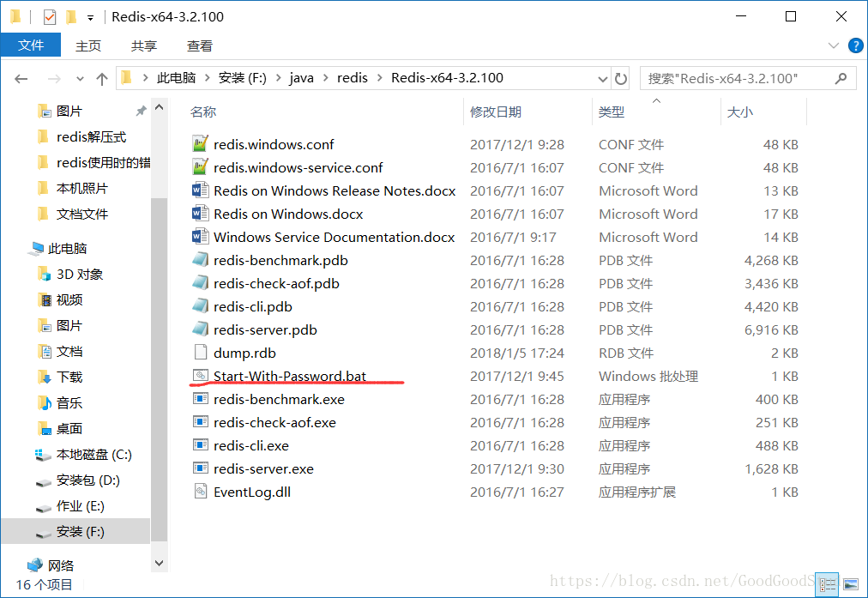
Task: Click the sidebar scrollbar down arrow
Action: point(160,563)
